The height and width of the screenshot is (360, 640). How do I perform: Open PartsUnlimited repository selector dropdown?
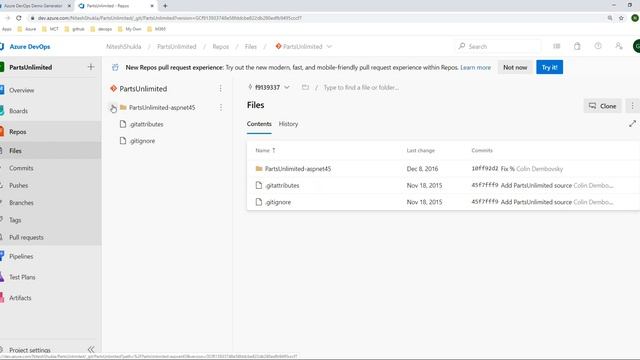304,47
